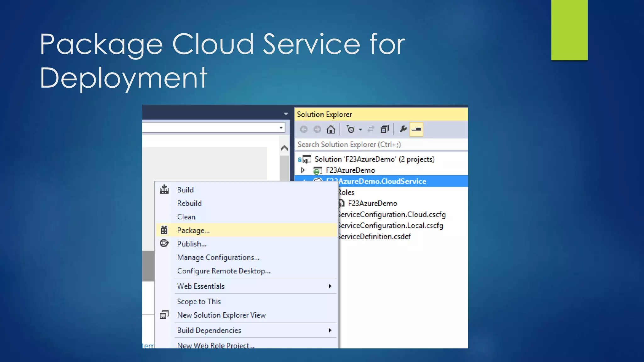Open ServiceConfiguration.Cloud.cscfg file
Screen dimensions: 644x362
tap(392, 214)
